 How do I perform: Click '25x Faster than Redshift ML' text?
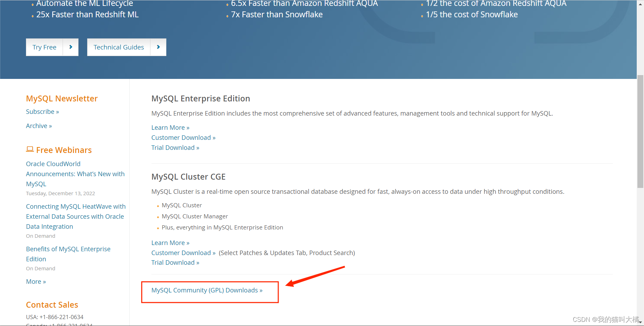tap(88, 15)
